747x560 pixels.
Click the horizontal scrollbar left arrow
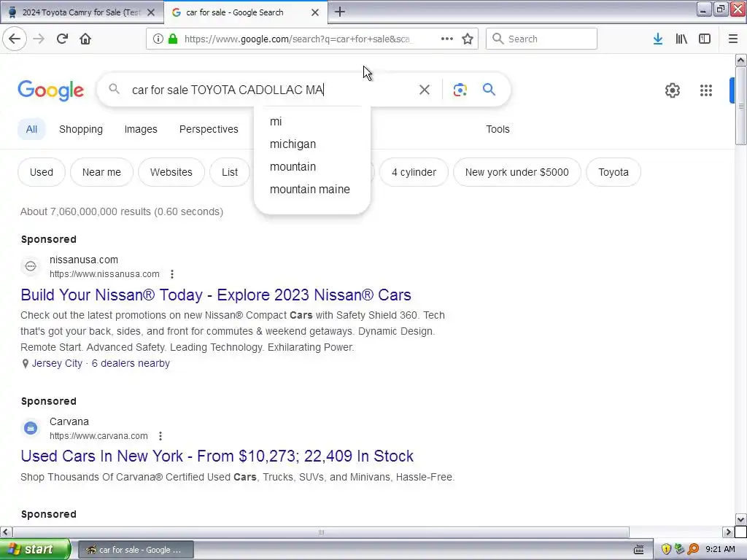point(6,532)
